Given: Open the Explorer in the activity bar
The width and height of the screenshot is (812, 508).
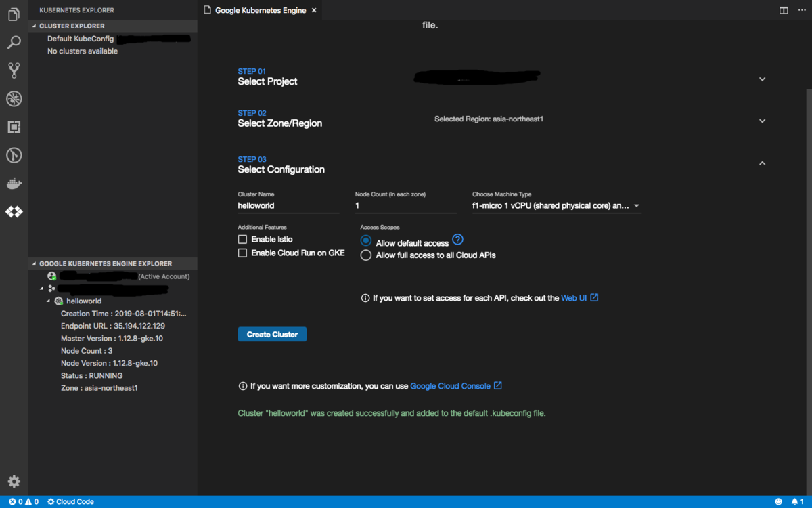Looking at the screenshot, I should (14, 14).
